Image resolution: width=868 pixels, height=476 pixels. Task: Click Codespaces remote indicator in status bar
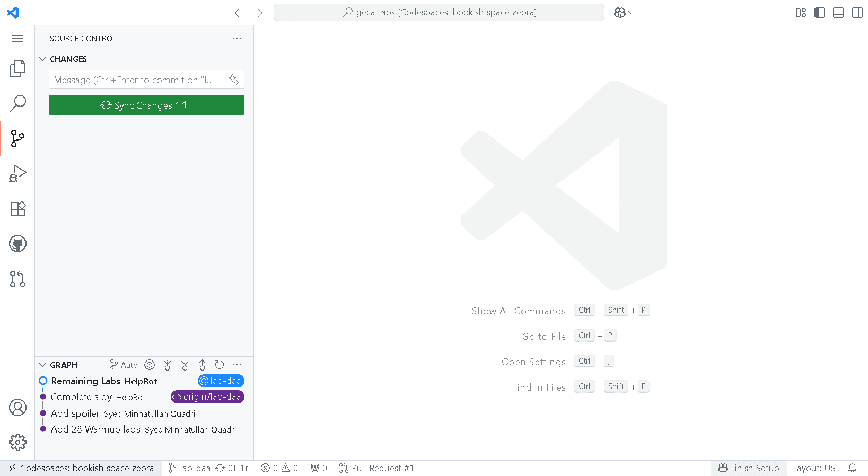click(x=81, y=468)
